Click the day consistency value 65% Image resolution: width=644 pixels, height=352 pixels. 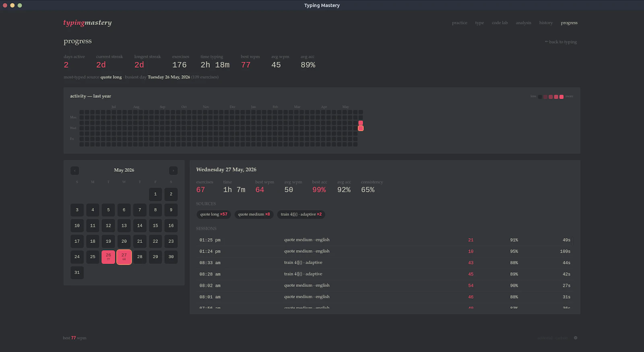tap(368, 190)
